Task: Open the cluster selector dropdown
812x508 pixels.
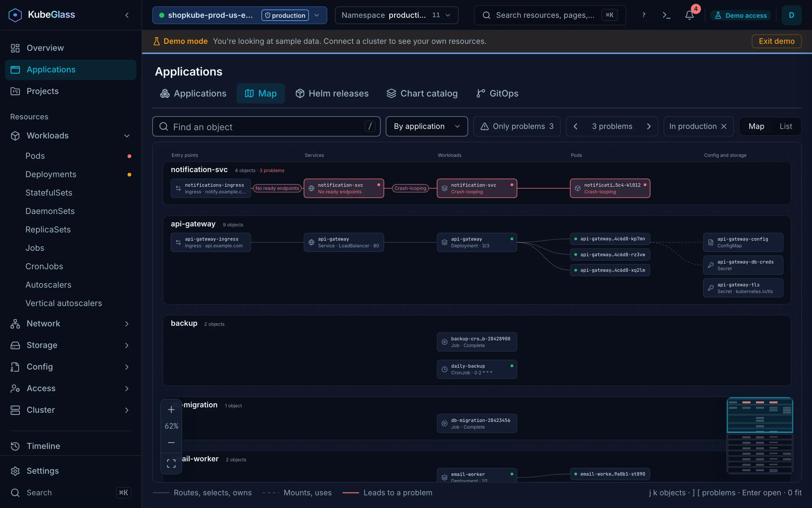Action: coord(239,15)
